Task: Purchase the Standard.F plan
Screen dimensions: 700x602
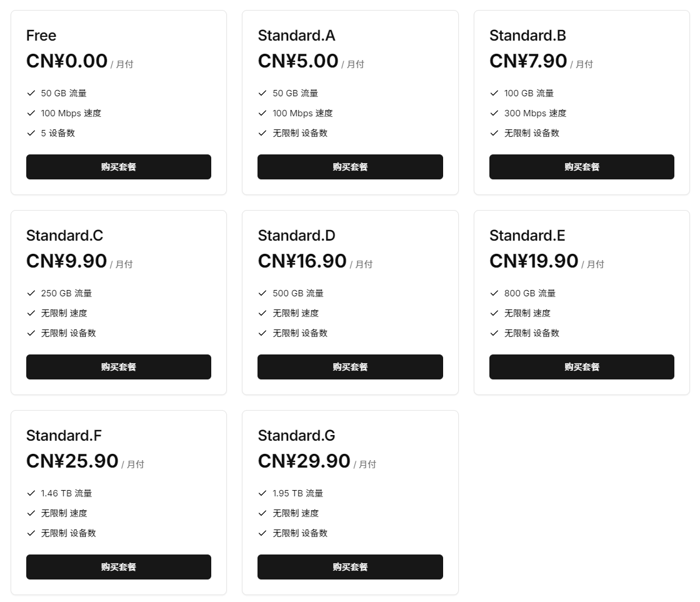Action: (119, 567)
